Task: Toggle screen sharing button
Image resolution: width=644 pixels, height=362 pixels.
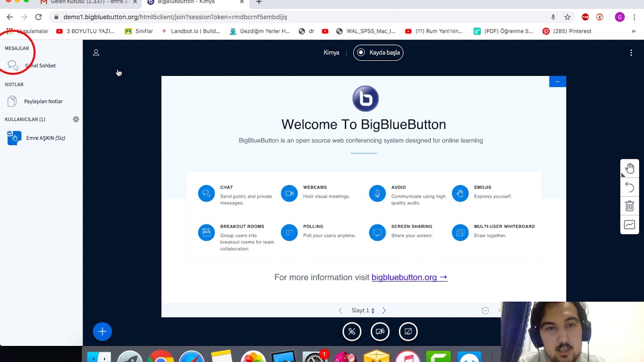Action: 408,331
